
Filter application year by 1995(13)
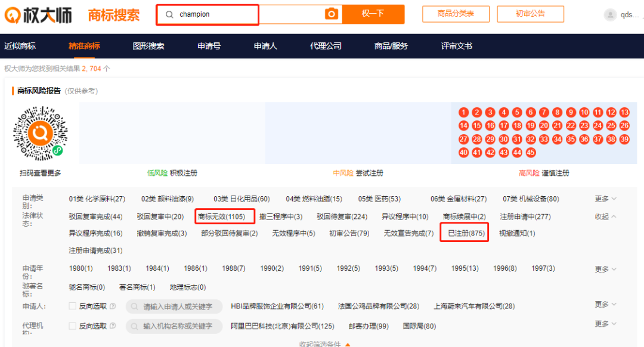465,268
